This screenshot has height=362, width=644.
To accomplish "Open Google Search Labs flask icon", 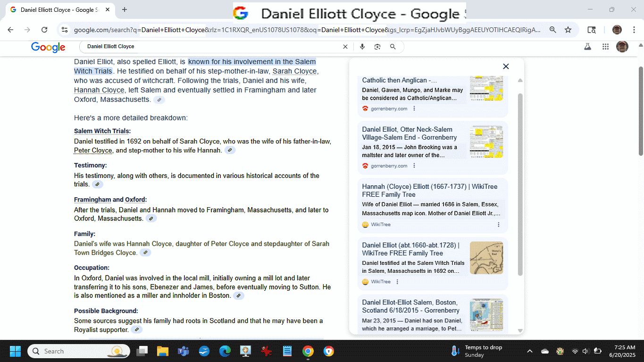I will (x=587, y=47).
